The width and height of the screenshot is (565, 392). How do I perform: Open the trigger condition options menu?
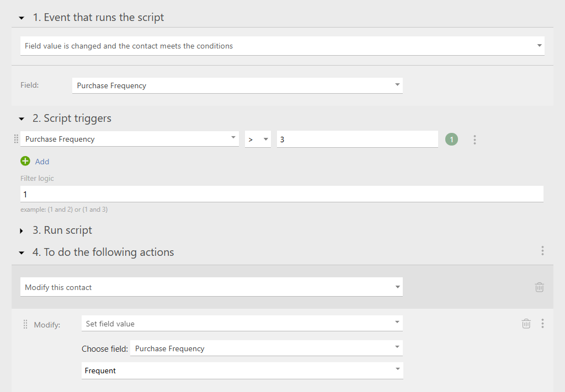(x=475, y=139)
